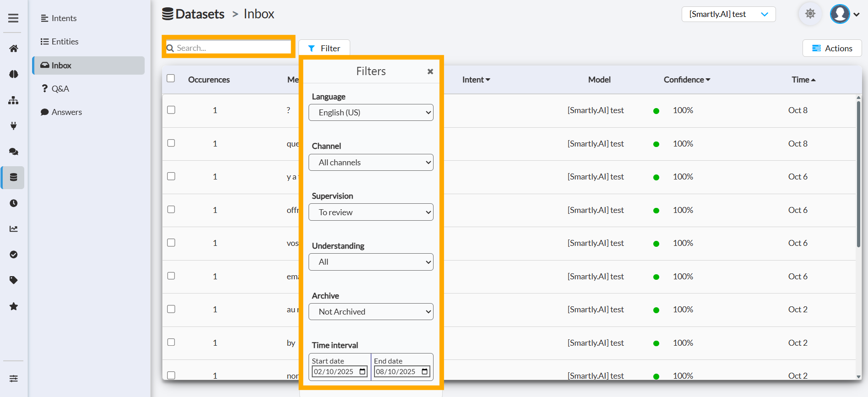Open the user profile avatar

(x=840, y=14)
